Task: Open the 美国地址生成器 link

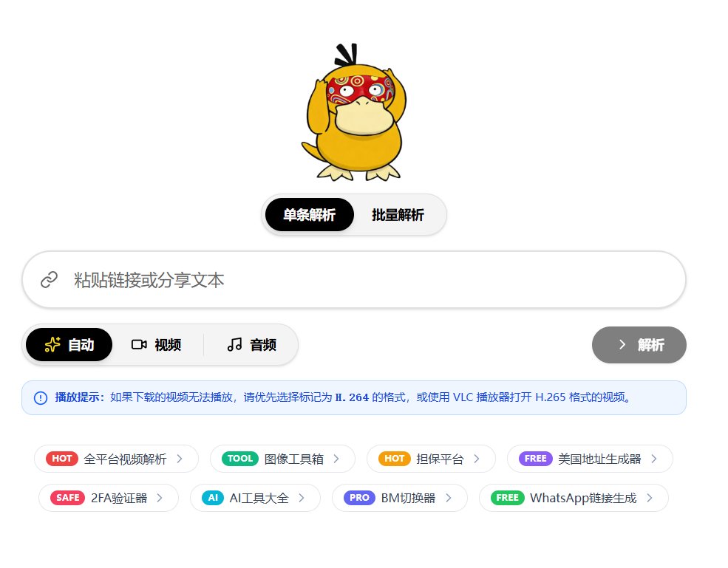Action: [x=590, y=459]
